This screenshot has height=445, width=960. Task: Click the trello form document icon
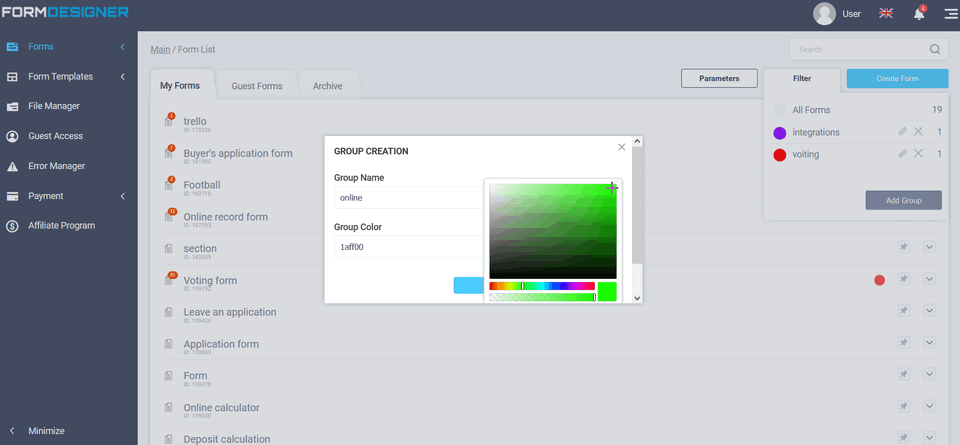click(168, 122)
